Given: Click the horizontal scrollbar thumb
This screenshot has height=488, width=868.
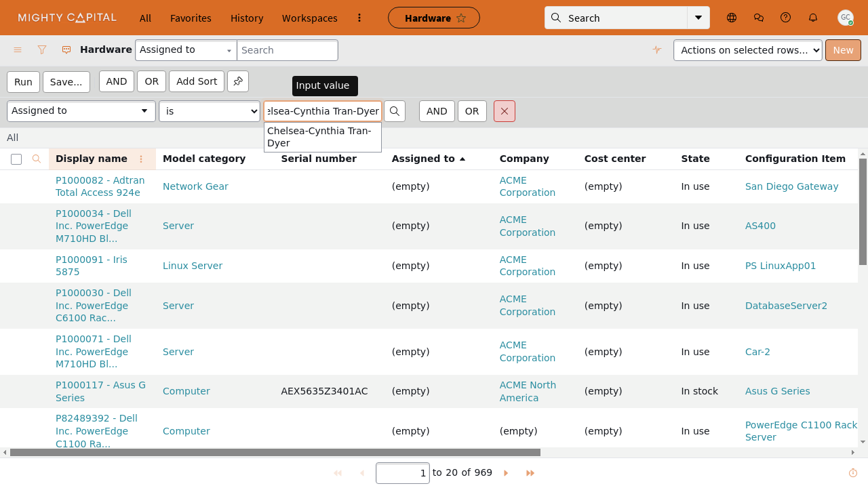Looking at the screenshot, I should click(x=275, y=452).
